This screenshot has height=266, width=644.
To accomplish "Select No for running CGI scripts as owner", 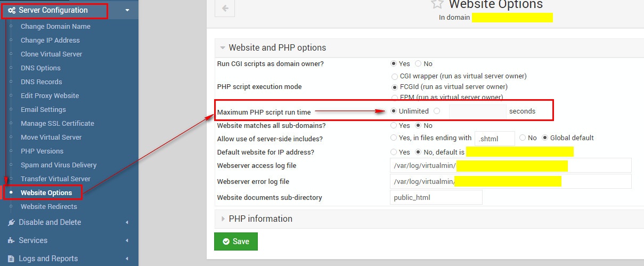I will [418, 64].
